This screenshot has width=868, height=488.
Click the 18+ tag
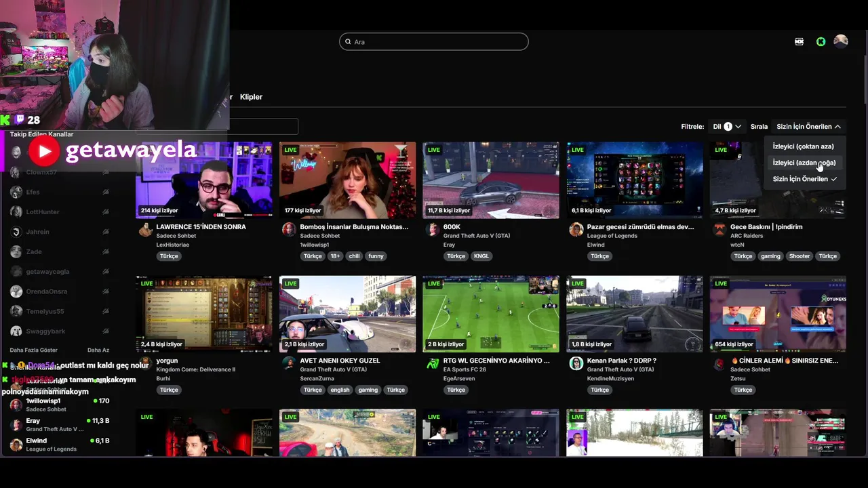(335, 256)
